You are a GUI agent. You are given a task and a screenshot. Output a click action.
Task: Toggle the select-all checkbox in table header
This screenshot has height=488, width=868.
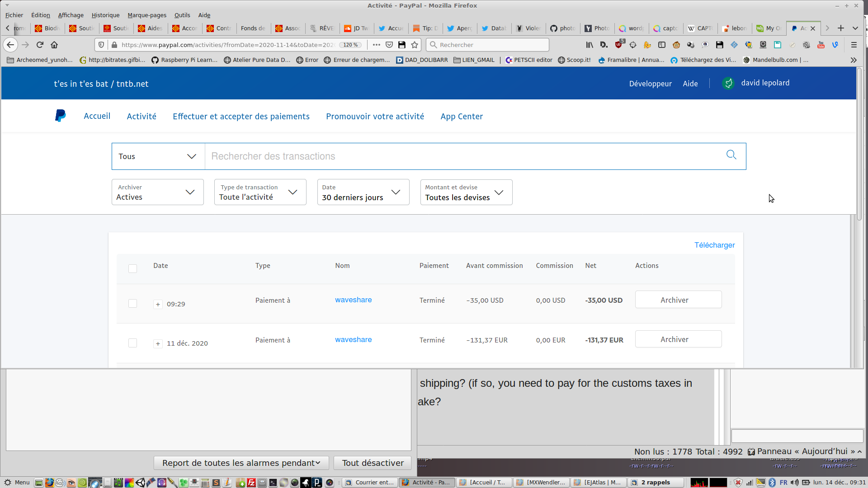[132, 268]
